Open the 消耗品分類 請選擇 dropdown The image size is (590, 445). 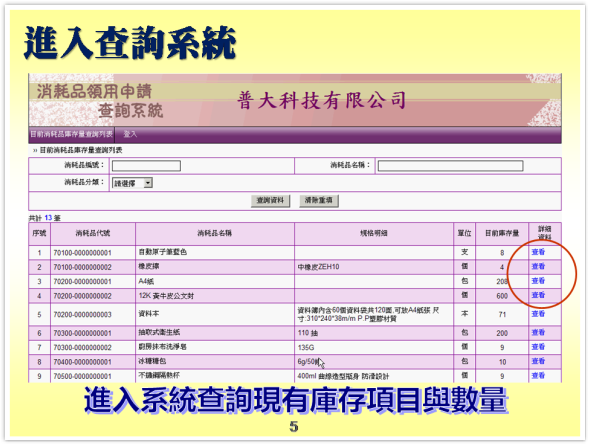click(132, 183)
